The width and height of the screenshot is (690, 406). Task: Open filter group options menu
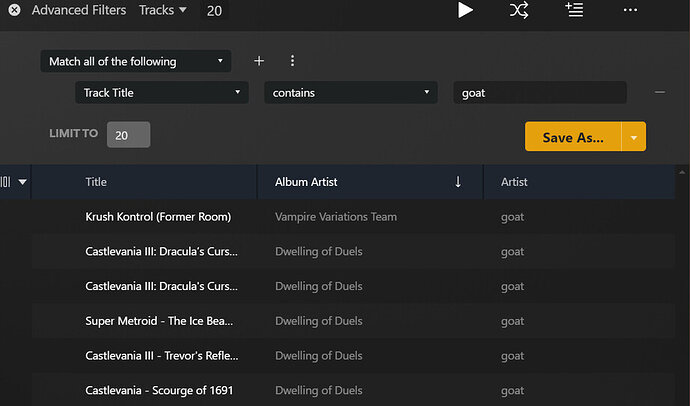point(292,61)
